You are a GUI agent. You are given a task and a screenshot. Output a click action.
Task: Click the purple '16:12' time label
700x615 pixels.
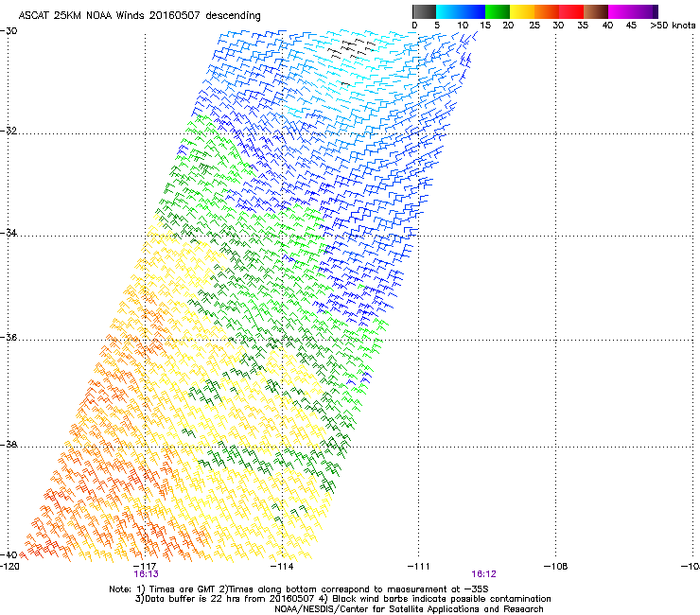484,574
